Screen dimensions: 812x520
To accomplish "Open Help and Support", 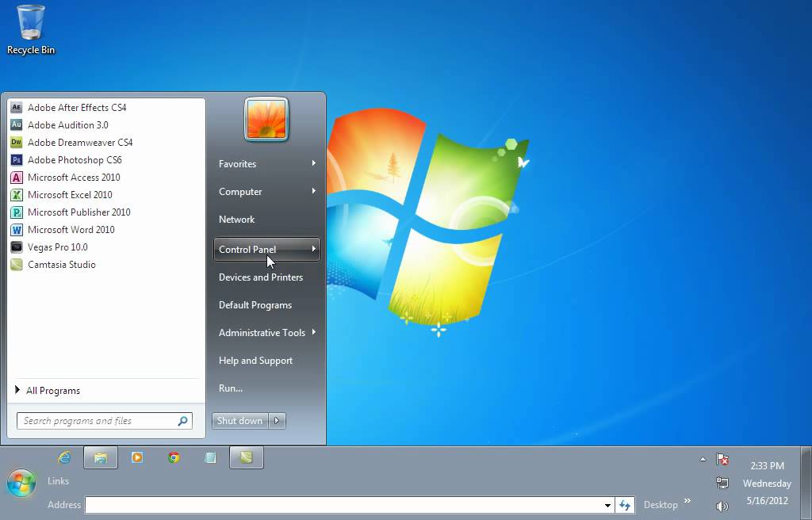I will pyautogui.click(x=255, y=361).
